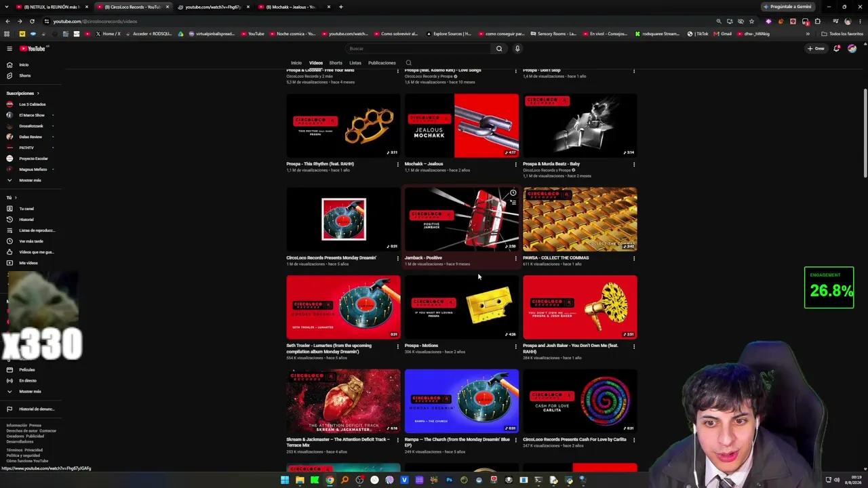Open the YouTube account avatar menu
The image size is (868, 488).
click(x=852, y=48)
